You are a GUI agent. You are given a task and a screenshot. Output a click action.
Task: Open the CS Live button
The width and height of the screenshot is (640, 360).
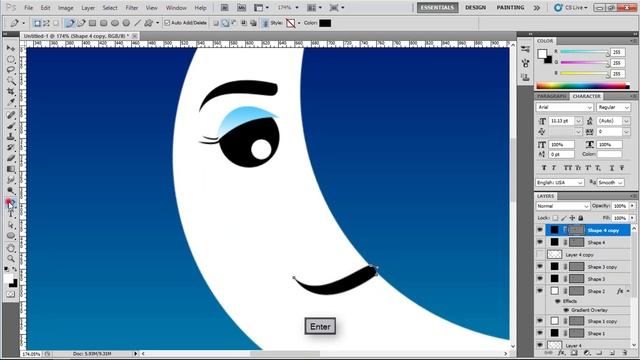click(x=571, y=8)
